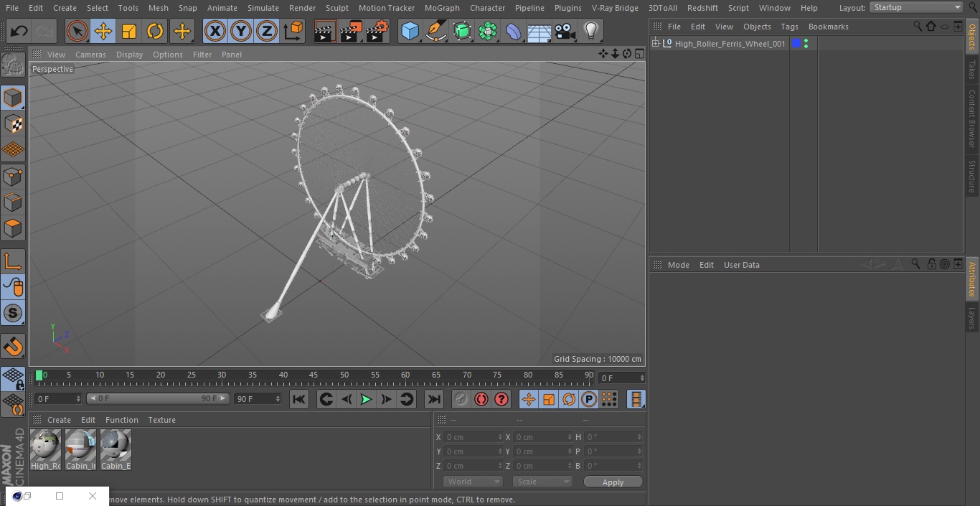
Task: Activate the Scale tool
Action: click(129, 31)
